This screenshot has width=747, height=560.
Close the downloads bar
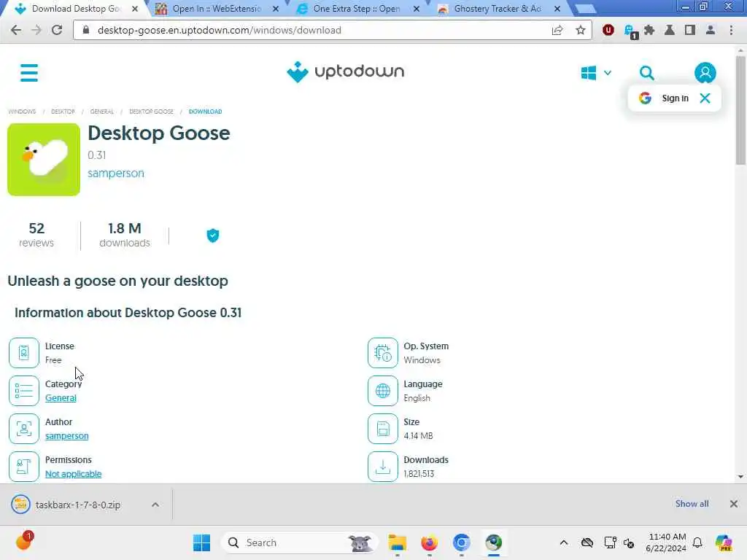[x=734, y=504]
